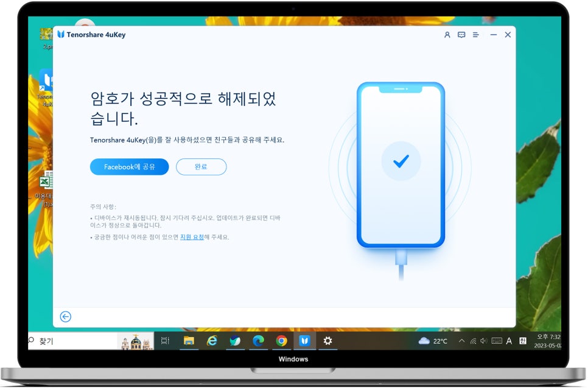Image resolution: width=588 pixels, height=390 pixels.
Task: Open the 지원 요청 support link
Action: 192,237
